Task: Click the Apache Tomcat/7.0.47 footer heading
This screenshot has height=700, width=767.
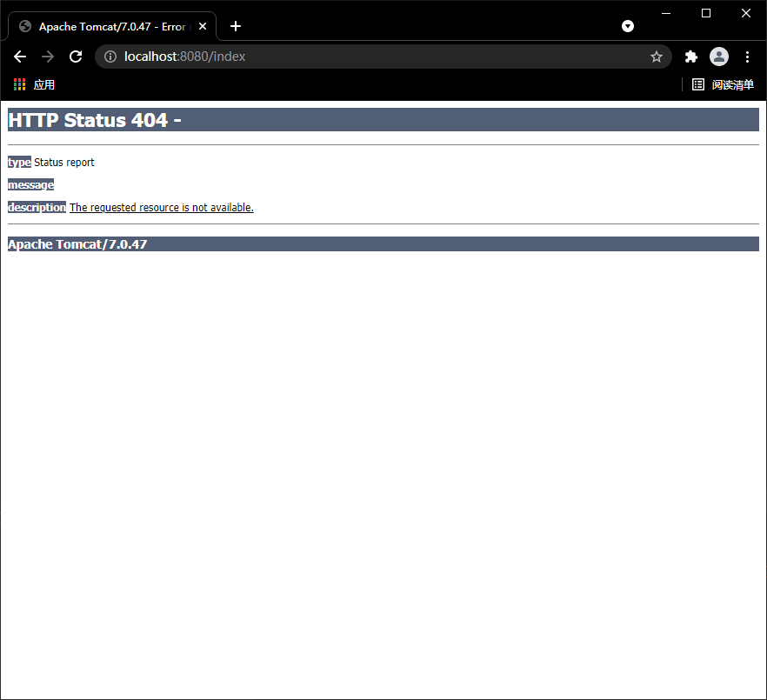Action: (383, 244)
